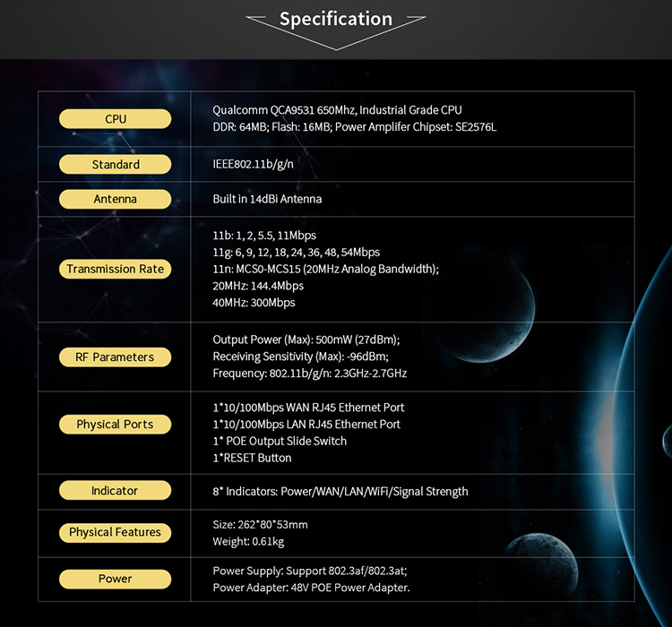This screenshot has height=627, width=672.
Task: Select the Qualcomm QCA9531 CPU description line
Action: click(337, 110)
